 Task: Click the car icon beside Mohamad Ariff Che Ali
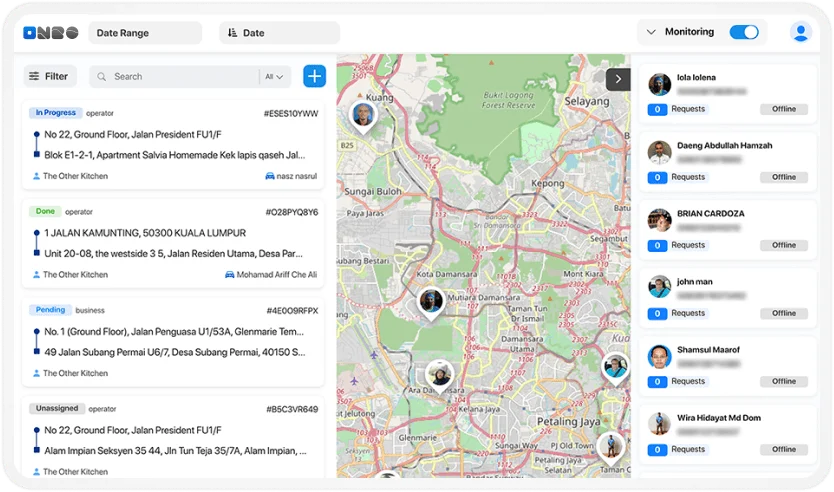[x=230, y=275]
